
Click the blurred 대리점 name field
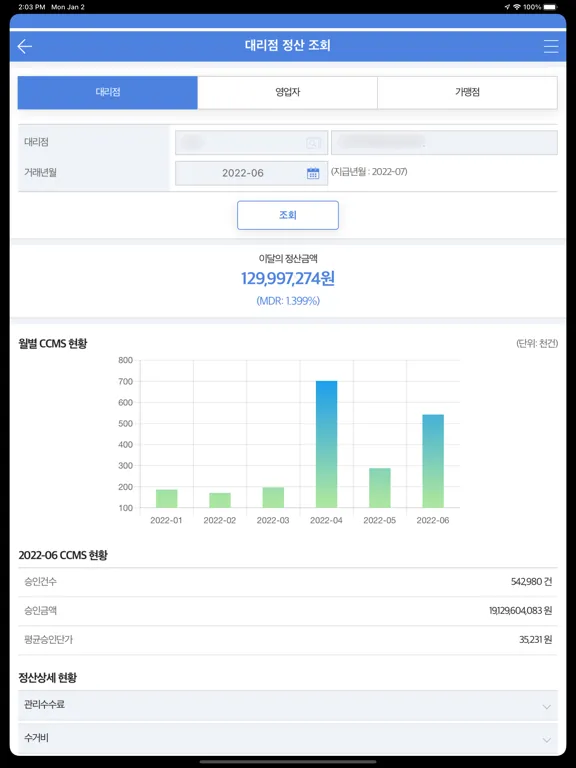click(x=444, y=143)
